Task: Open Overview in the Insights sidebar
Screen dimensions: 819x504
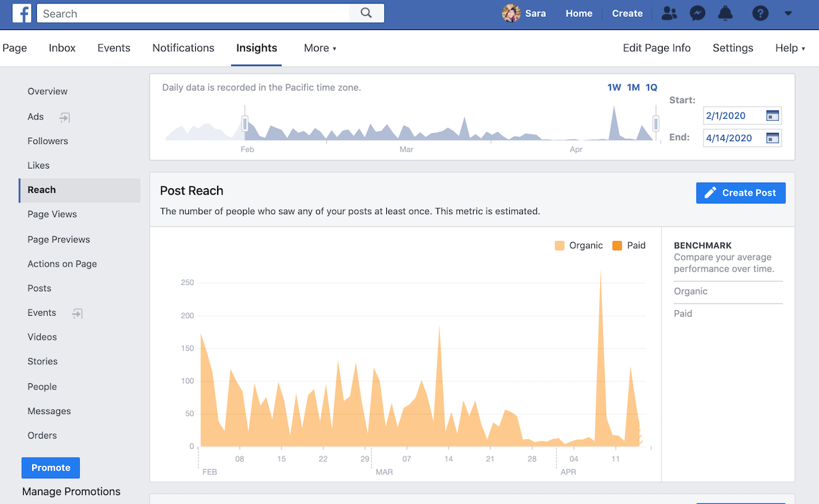Action: point(47,91)
